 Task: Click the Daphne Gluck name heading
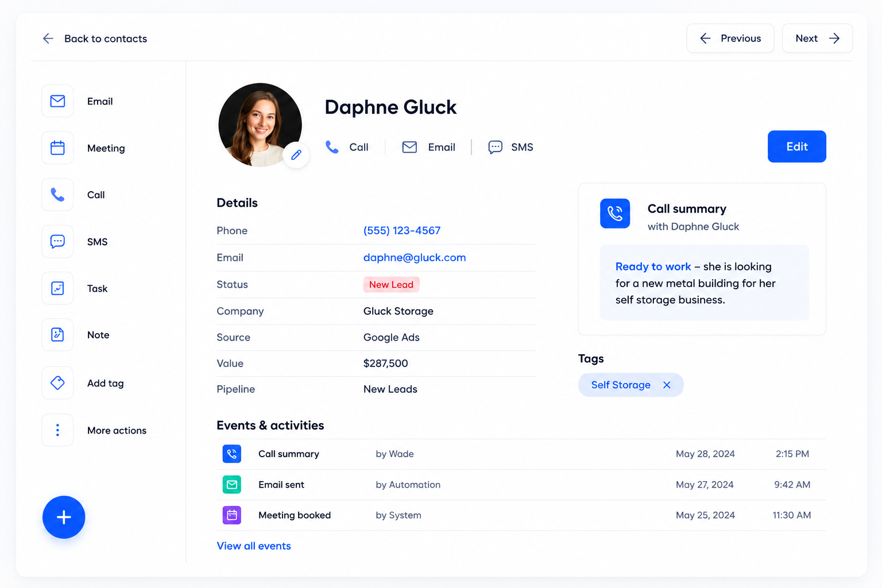(390, 107)
